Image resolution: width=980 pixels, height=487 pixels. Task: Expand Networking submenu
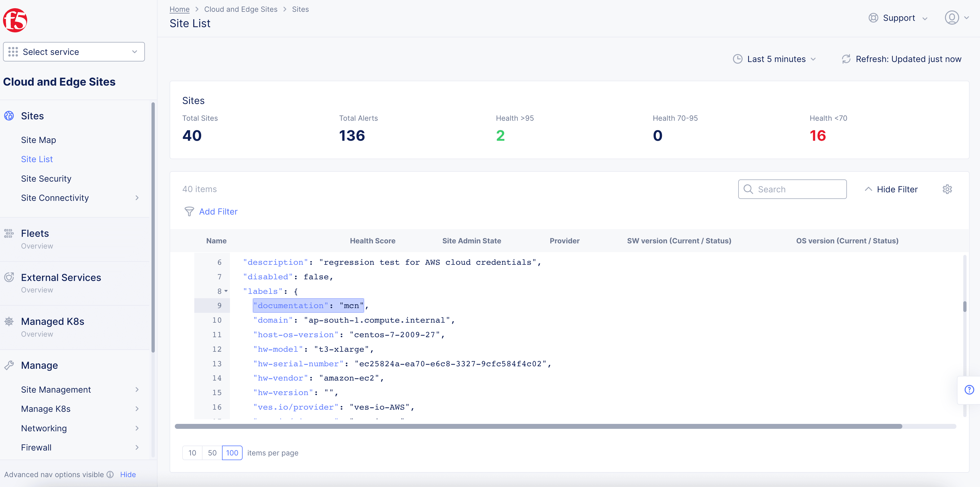137,428
